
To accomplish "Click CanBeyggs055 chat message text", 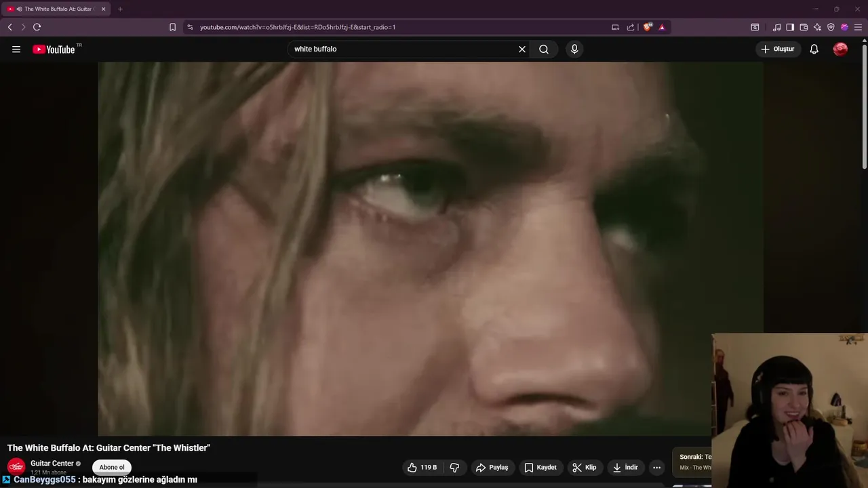I will pyautogui.click(x=140, y=479).
